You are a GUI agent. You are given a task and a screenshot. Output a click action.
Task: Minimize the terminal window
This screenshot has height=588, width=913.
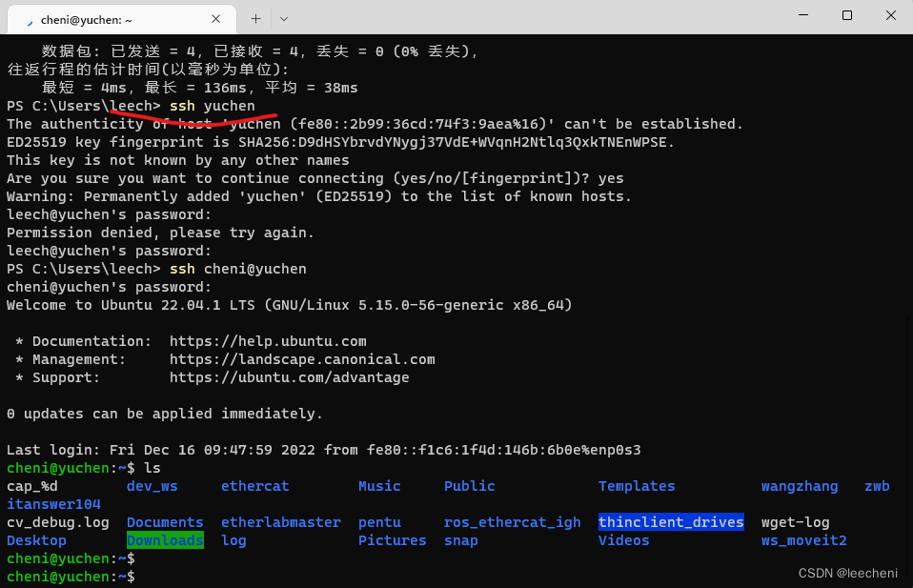tap(802, 15)
